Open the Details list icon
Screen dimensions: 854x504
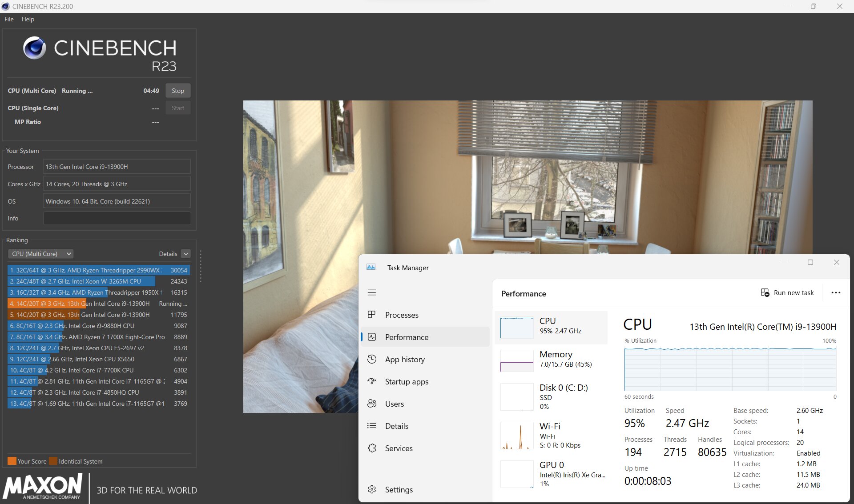[372, 426]
